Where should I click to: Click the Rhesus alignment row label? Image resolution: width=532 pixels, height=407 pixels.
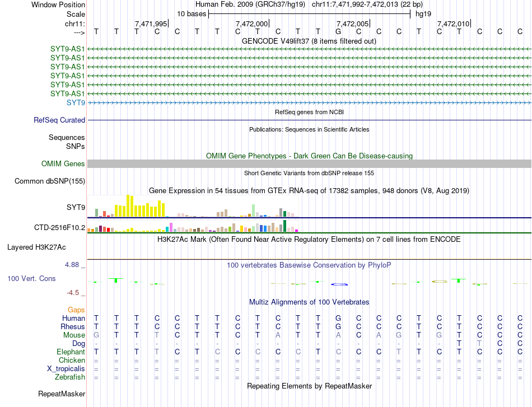pos(73,326)
